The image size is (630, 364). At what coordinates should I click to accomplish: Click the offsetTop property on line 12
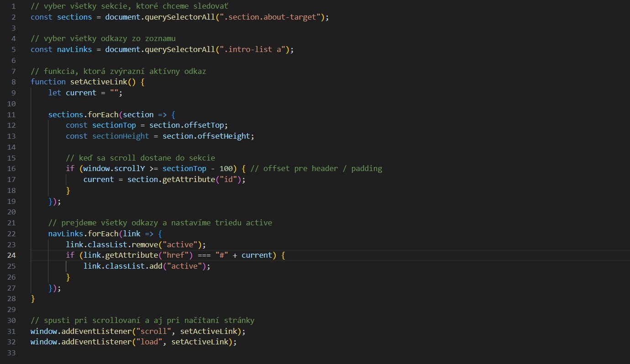(205, 125)
